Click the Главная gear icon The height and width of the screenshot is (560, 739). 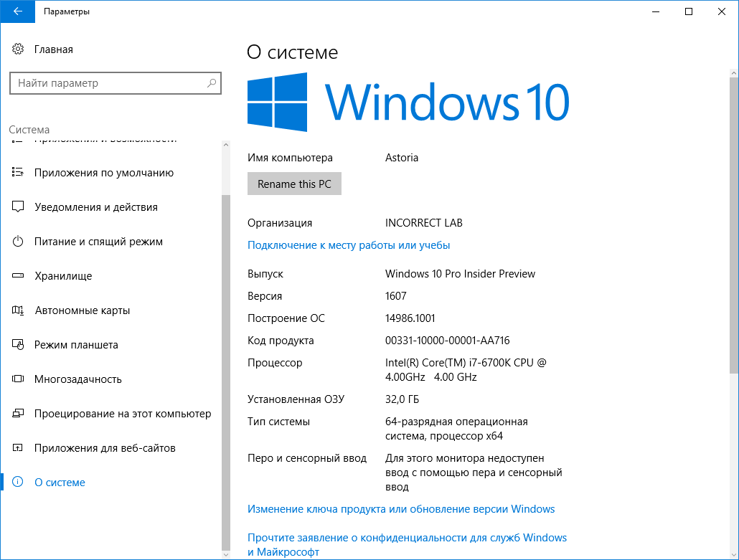click(18, 49)
